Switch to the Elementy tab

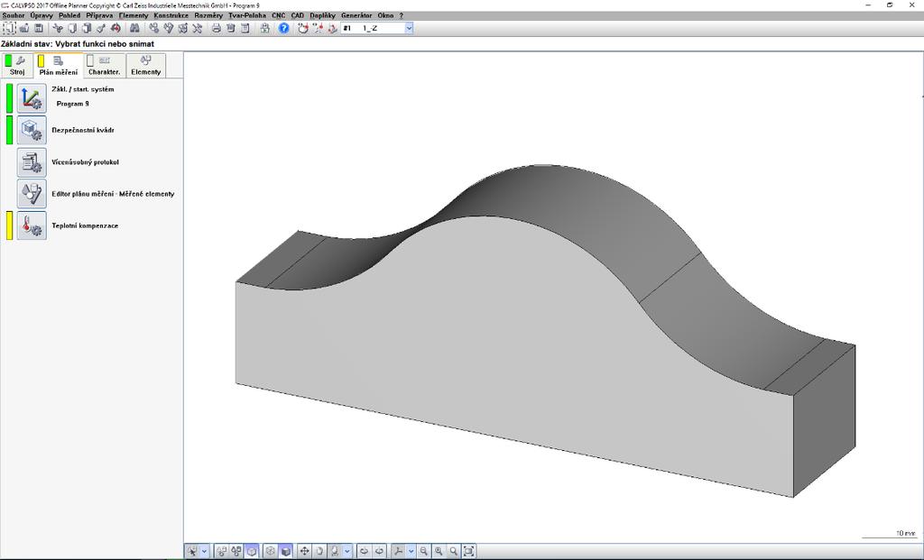coord(145,65)
